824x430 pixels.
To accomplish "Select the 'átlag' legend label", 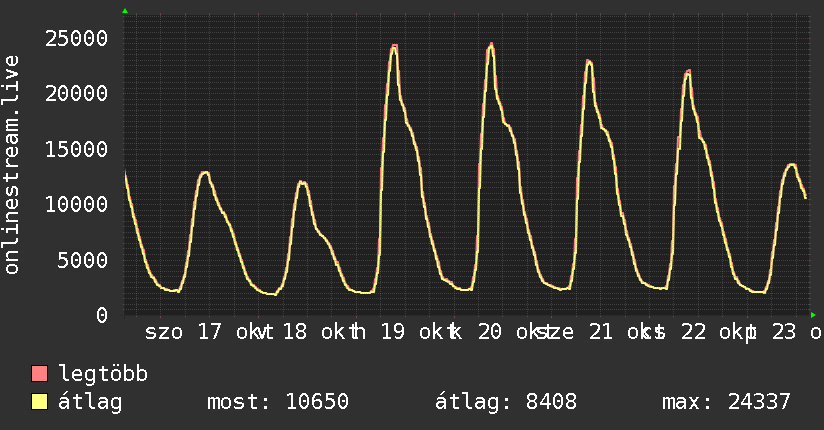I will [90, 402].
